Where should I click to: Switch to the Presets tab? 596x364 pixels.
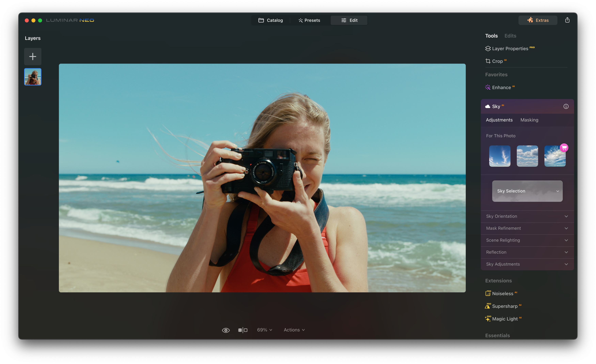click(x=309, y=20)
